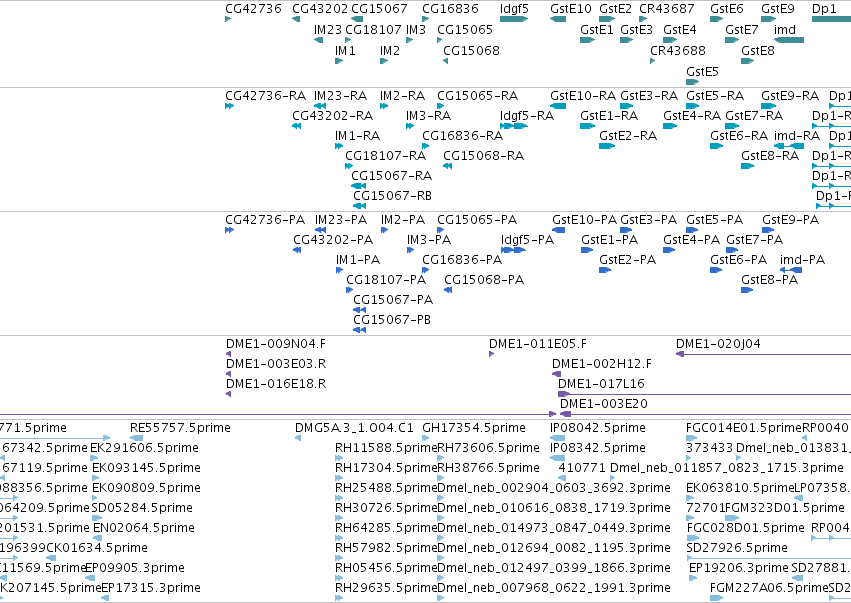851x603 pixels.
Task: Click the CR43687 gene label
Action: click(666, 9)
